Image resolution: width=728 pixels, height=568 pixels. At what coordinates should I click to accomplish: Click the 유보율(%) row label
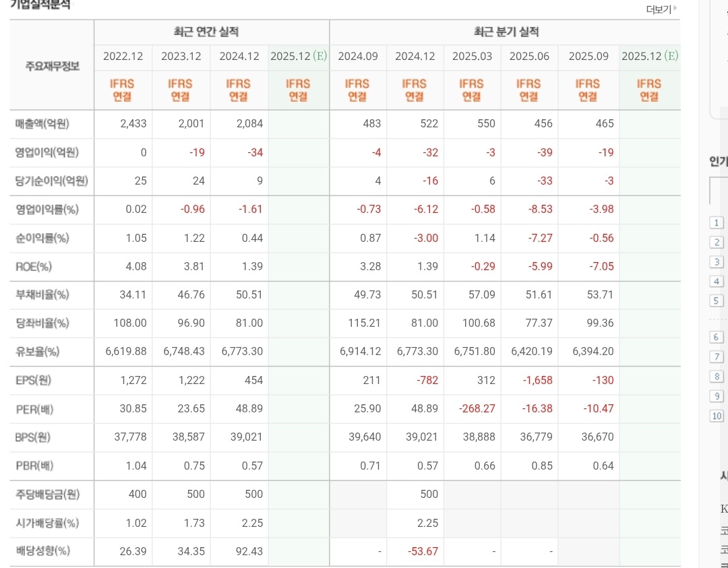[x=37, y=352]
